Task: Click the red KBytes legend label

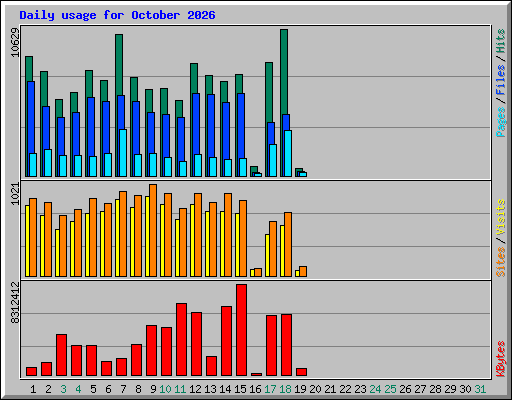Action: point(501,359)
